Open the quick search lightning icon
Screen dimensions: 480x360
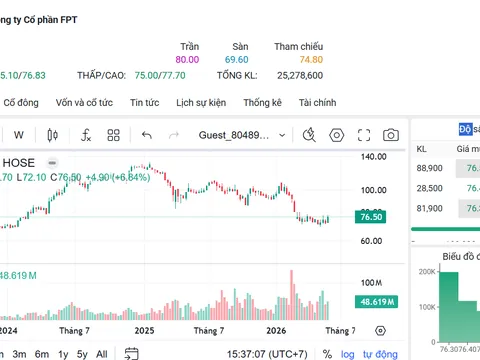(309, 135)
